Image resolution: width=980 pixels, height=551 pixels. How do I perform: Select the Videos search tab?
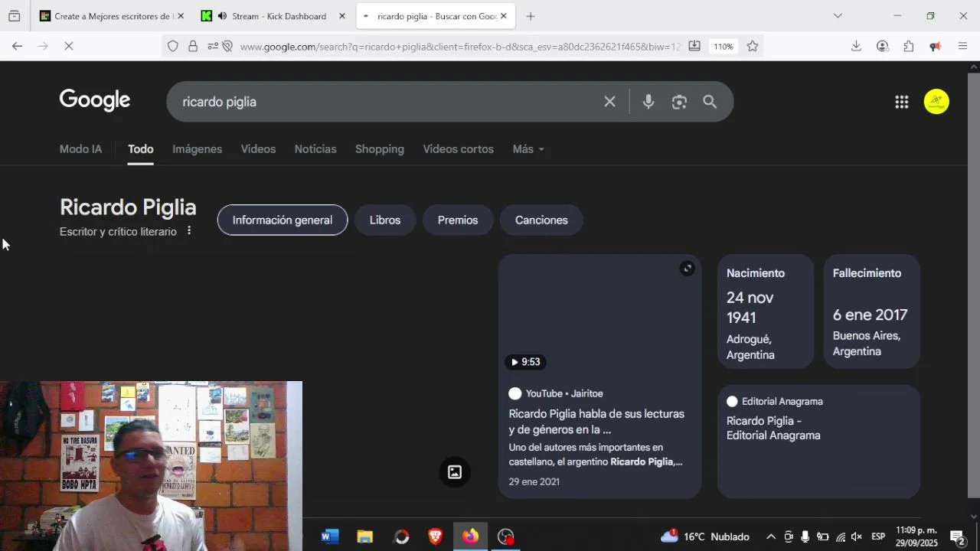pyautogui.click(x=258, y=149)
